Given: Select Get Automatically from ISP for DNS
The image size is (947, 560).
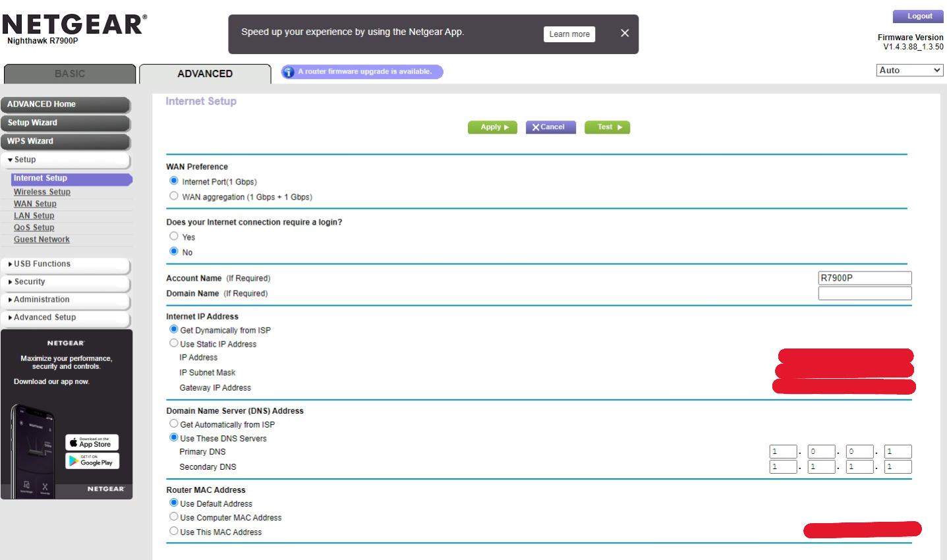Looking at the screenshot, I should [x=174, y=424].
